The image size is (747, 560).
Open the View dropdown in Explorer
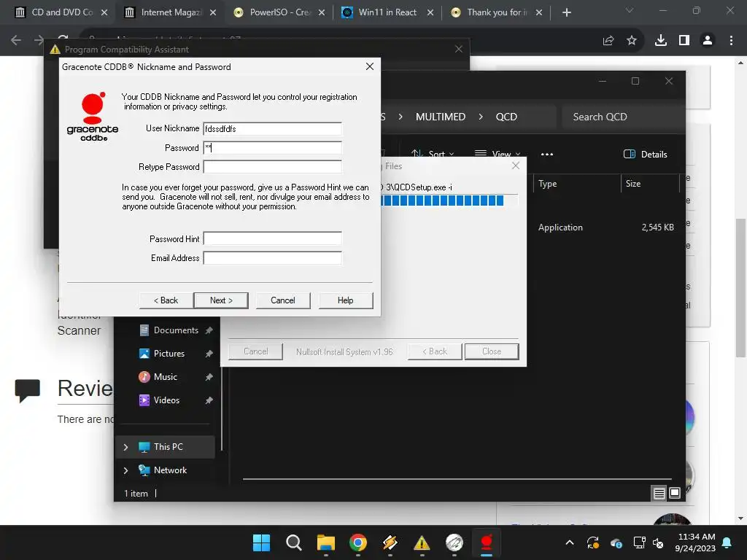point(498,154)
